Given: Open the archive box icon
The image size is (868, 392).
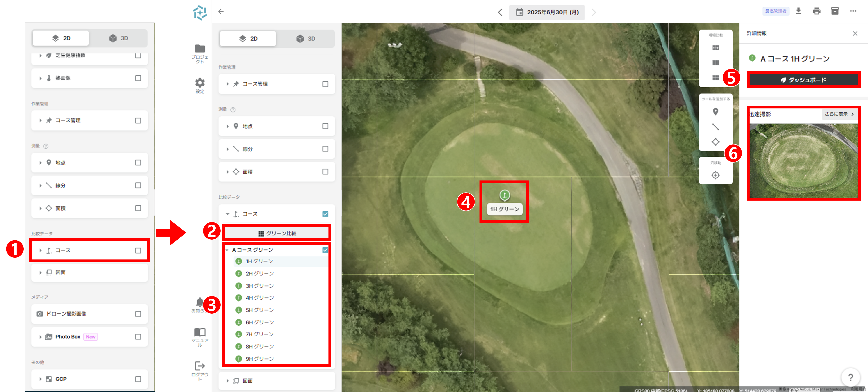Looking at the screenshot, I should coord(835,11).
